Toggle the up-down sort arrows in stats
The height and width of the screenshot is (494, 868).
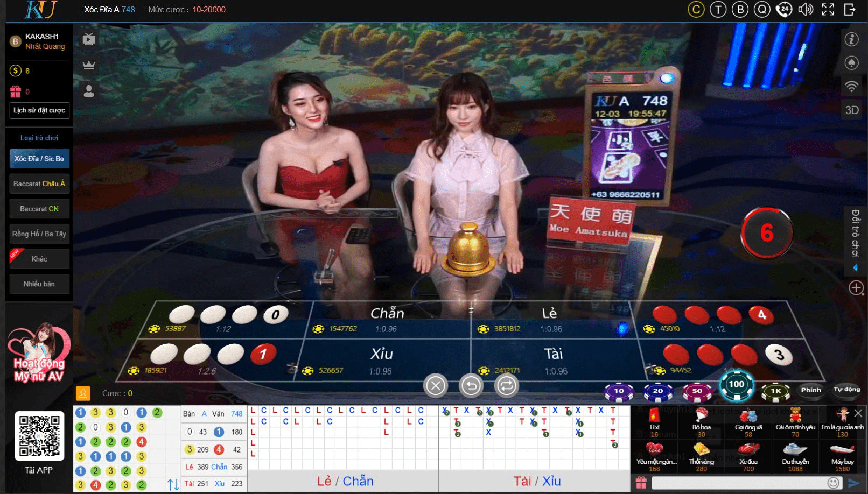click(x=173, y=485)
